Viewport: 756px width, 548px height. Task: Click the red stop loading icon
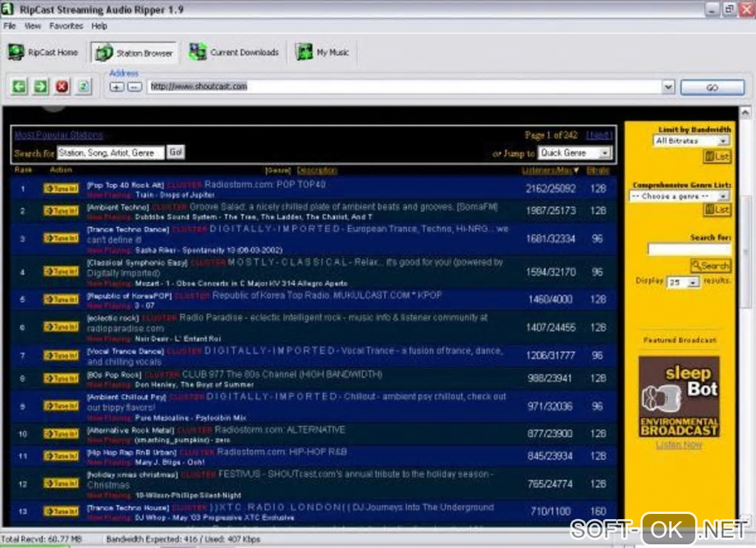coord(62,87)
